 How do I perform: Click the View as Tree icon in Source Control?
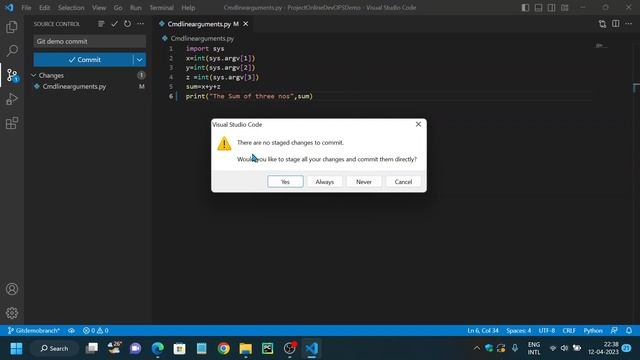click(101, 24)
